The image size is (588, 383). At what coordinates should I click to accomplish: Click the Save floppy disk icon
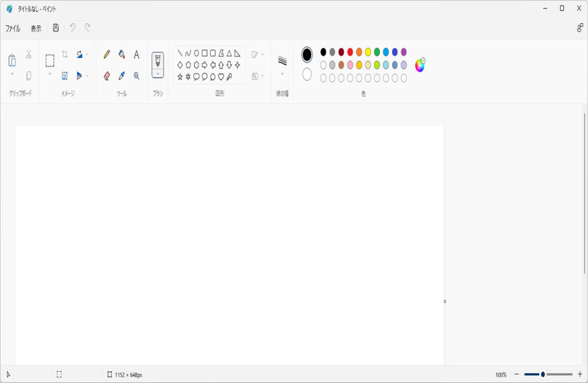tap(56, 28)
